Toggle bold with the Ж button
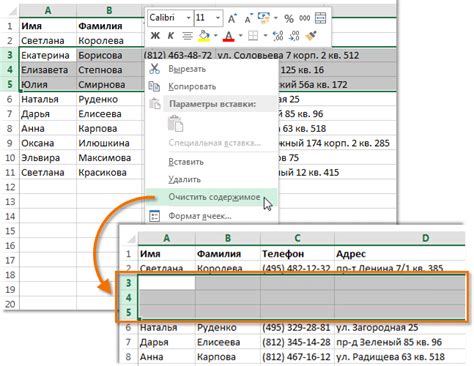The height and width of the screenshot is (366, 474). coord(155,35)
